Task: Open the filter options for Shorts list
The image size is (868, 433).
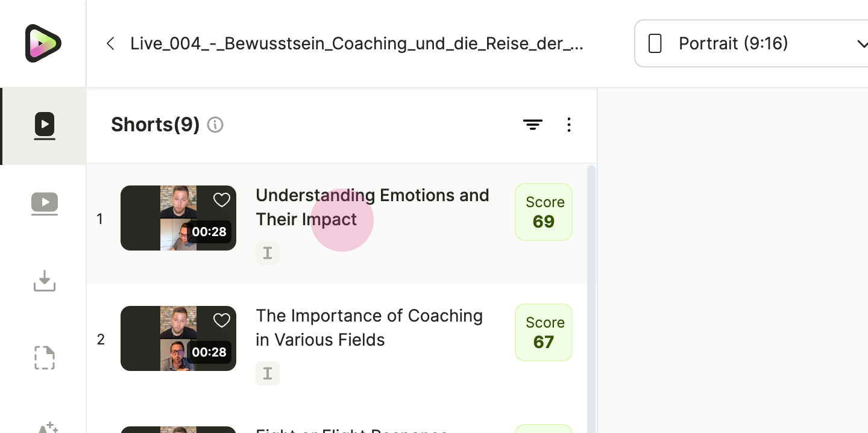Action: pos(533,125)
